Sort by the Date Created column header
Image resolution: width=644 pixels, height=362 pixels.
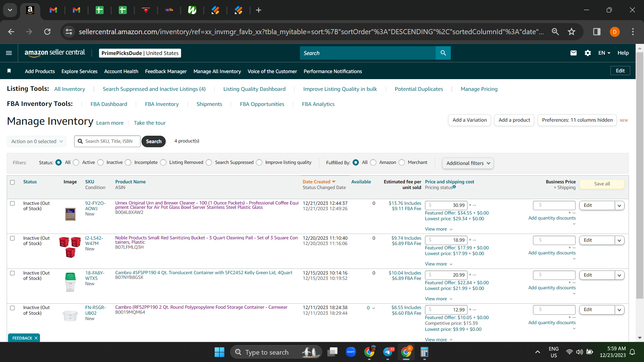point(319,182)
